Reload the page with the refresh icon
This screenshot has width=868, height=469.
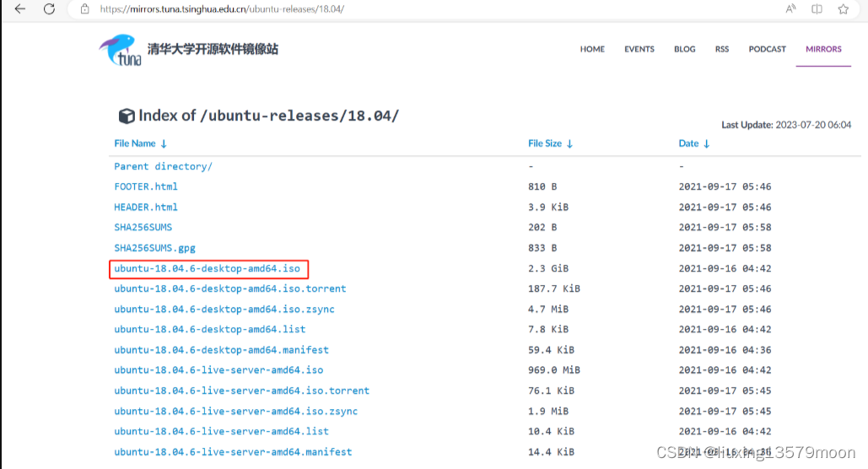[49, 9]
